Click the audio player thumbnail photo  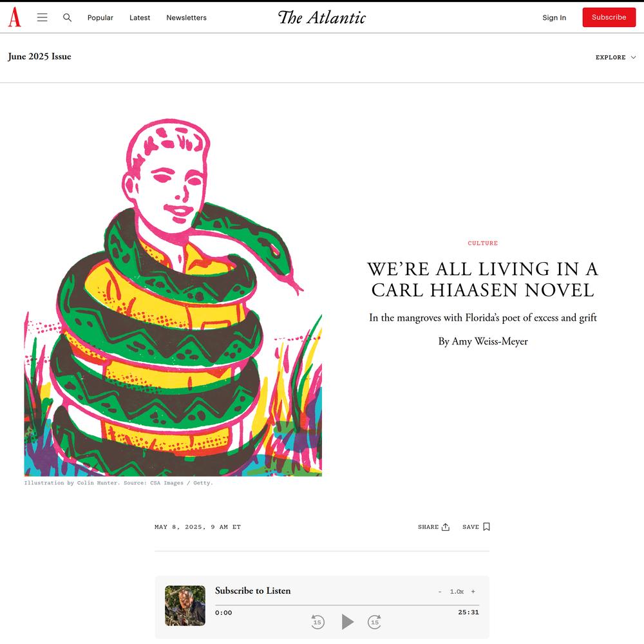point(185,605)
